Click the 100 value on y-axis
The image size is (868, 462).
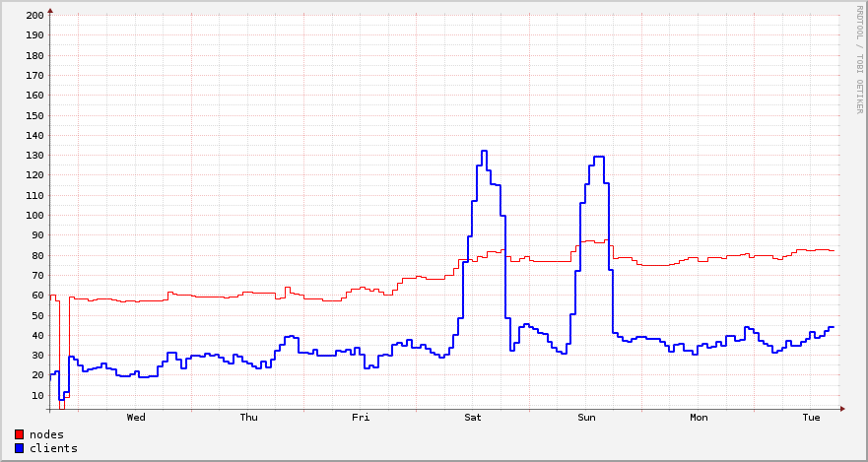tap(34, 216)
